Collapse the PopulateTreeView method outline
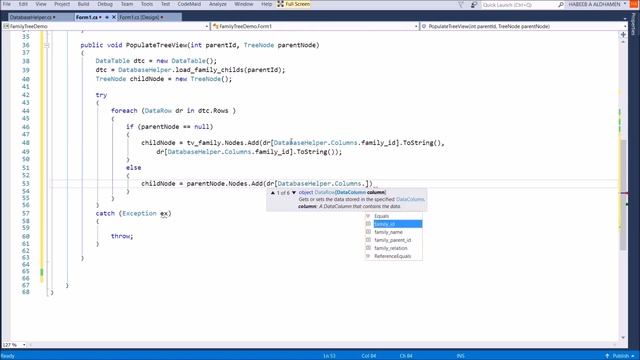 (x=47, y=45)
